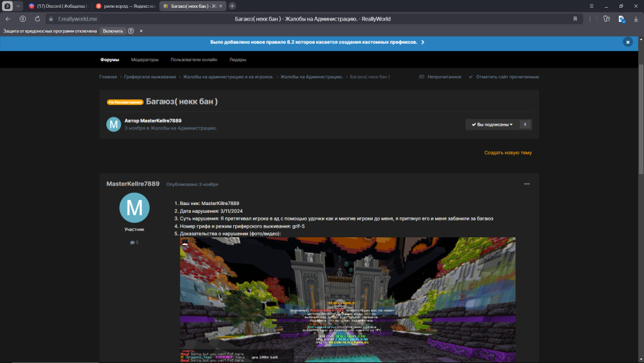Open the Minecraft screenshot attachment

(x=348, y=300)
